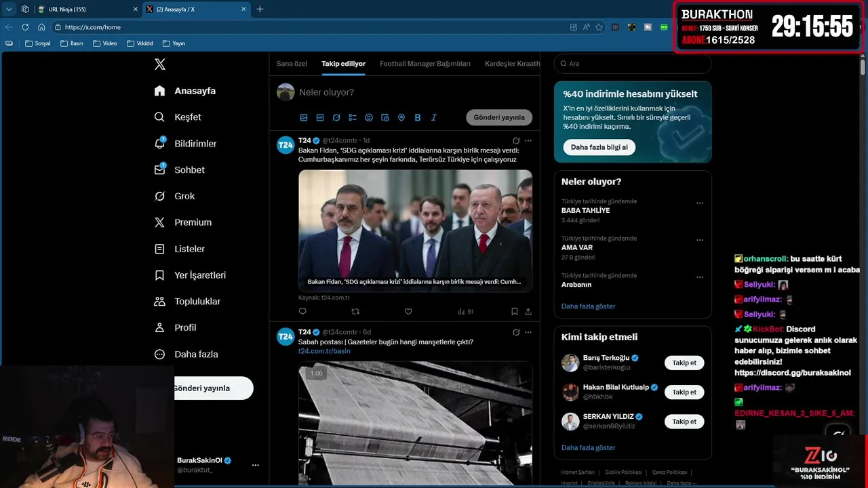This screenshot has height=488, width=868.
Task: Open Arabanın trend options
Action: (x=700, y=277)
